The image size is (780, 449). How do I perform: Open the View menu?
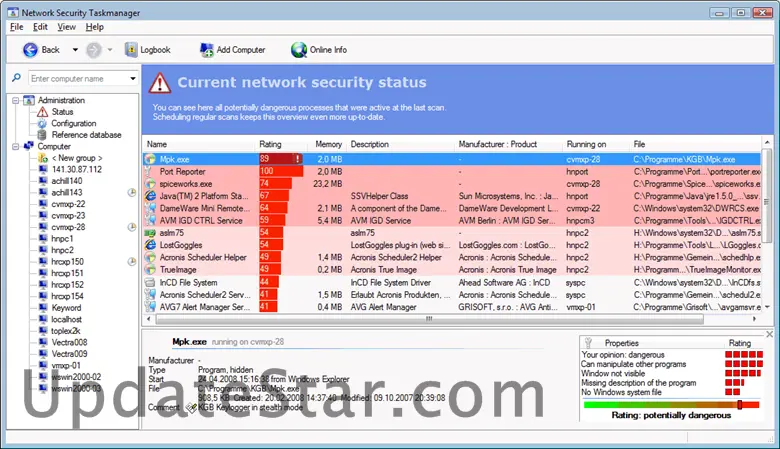point(67,27)
